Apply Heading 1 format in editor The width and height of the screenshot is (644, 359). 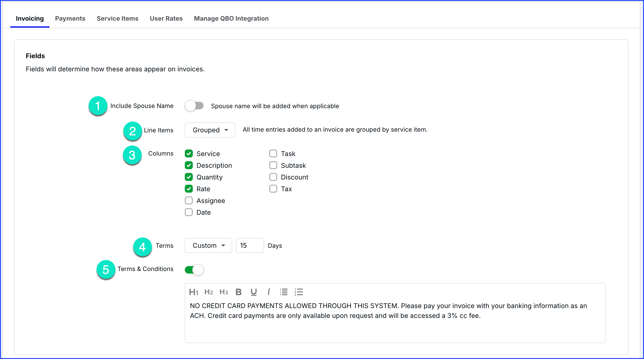pos(193,292)
